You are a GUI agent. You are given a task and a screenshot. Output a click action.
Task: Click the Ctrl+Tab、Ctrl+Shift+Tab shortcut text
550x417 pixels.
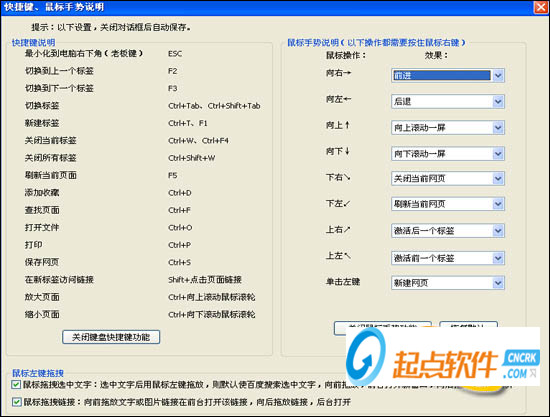[x=214, y=106]
